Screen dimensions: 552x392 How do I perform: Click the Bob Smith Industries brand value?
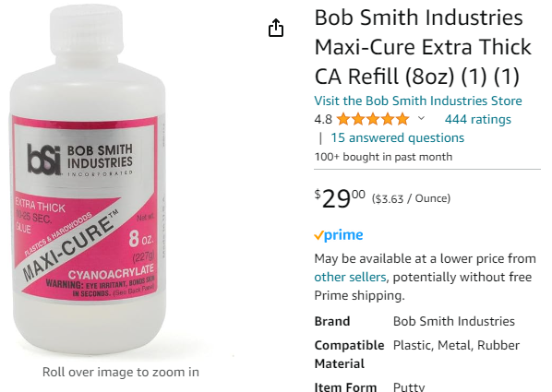click(x=454, y=322)
